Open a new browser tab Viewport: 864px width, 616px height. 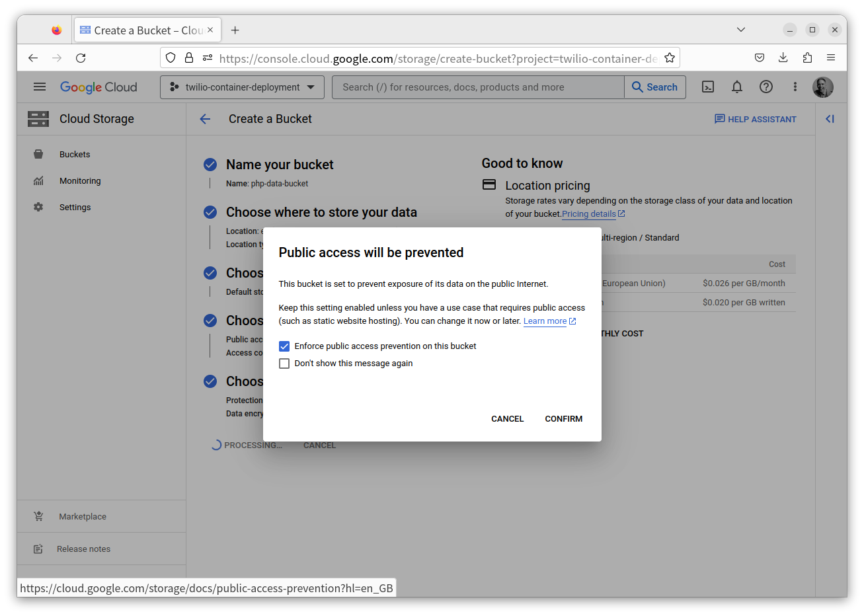tap(235, 30)
